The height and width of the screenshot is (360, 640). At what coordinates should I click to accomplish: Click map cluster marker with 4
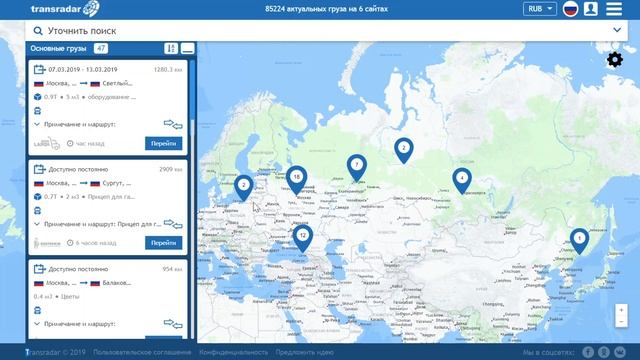[x=462, y=181]
